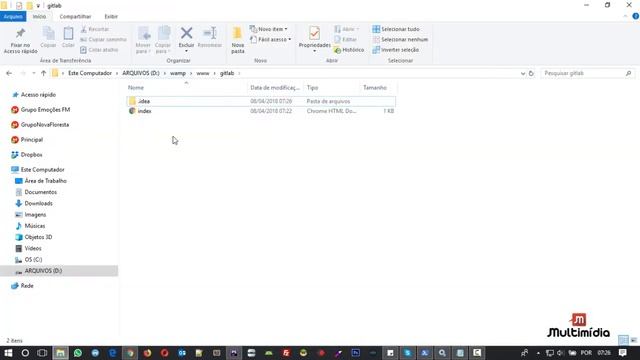640x360 pixels.
Task: Open the Fácil acesso dropdown
Action: coord(271,40)
